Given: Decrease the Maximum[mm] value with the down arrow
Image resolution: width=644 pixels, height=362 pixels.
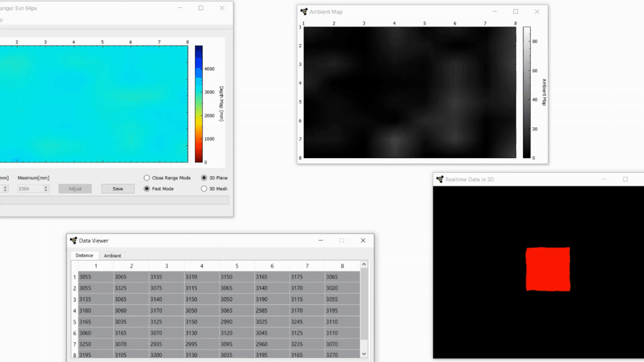Looking at the screenshot, I should click(x=46, y=191).
